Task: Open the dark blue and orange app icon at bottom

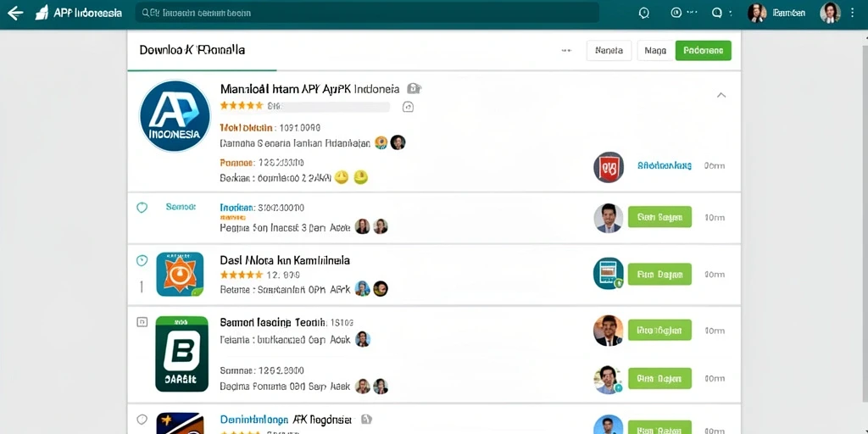Action: point(180,423)
